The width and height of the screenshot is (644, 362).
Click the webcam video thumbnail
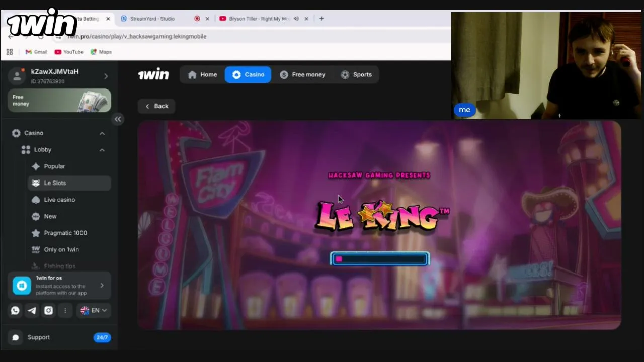(547, 65)
